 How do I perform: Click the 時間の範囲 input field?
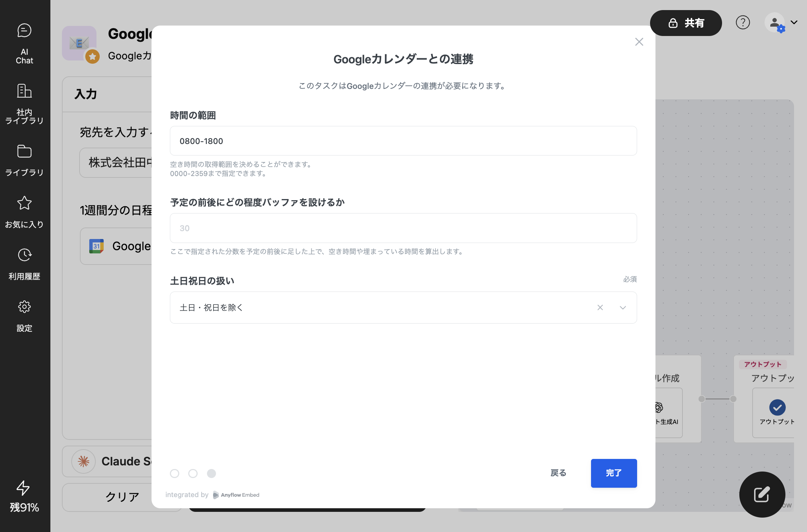coord(403,141)
